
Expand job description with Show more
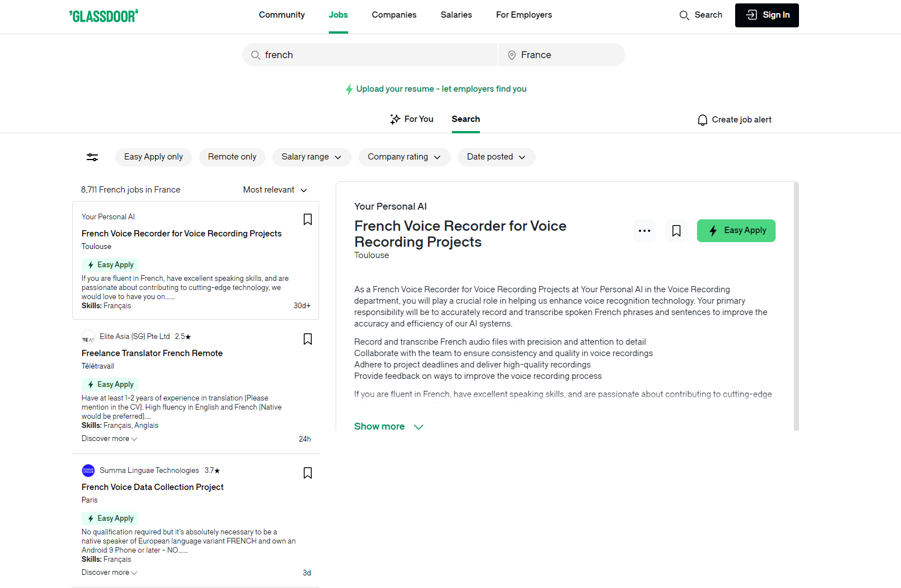[x=389, y=427]
